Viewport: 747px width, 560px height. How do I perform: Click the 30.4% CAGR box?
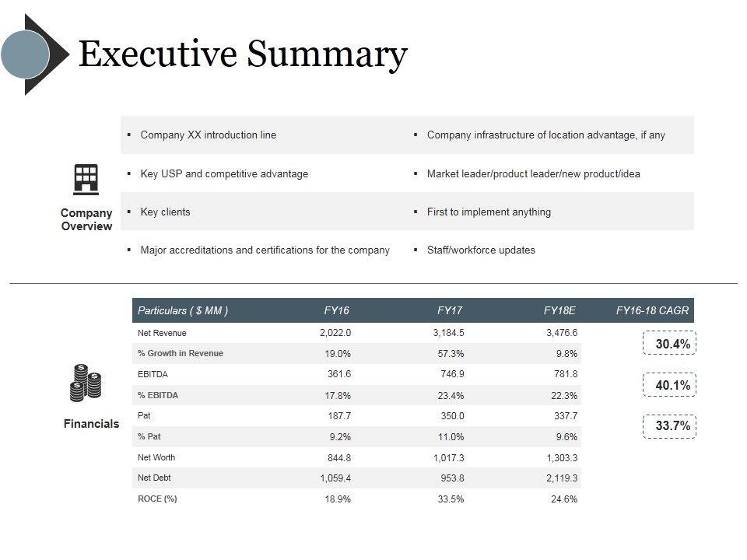[x=669, y=344]
